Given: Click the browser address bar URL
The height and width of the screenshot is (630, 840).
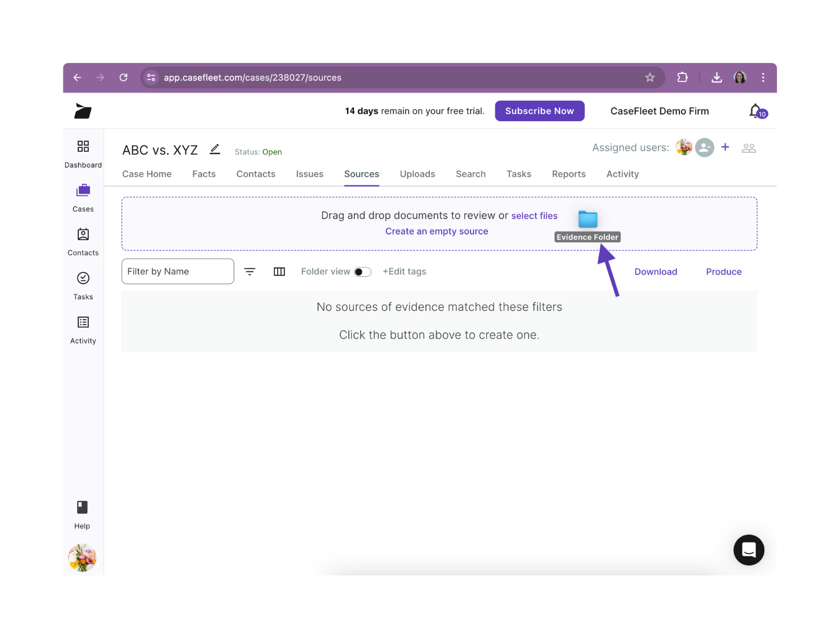Looking at the screenshot, I should coord(253,78).
